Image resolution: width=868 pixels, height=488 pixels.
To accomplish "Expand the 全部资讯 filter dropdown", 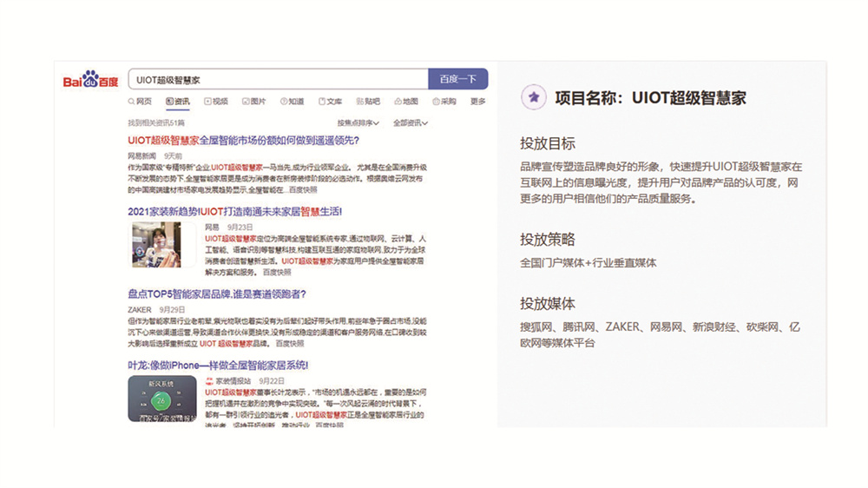I will coord(410,123).
